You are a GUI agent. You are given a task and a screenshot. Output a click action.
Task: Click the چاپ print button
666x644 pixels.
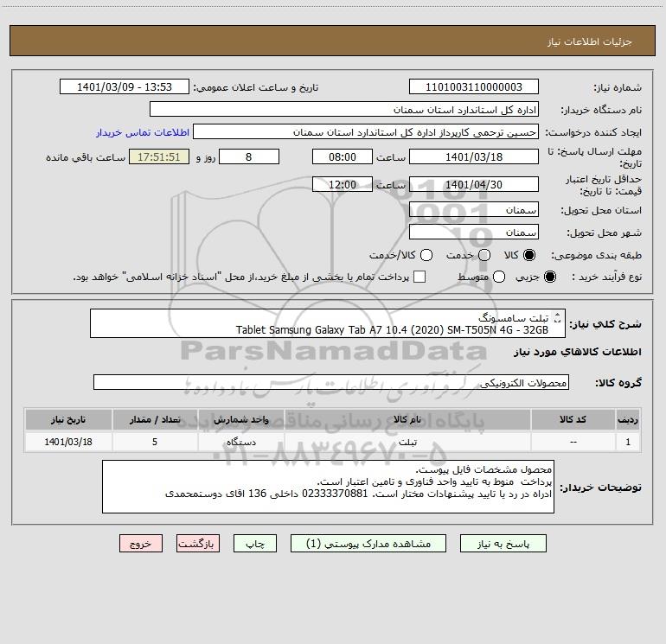(255, 544)
